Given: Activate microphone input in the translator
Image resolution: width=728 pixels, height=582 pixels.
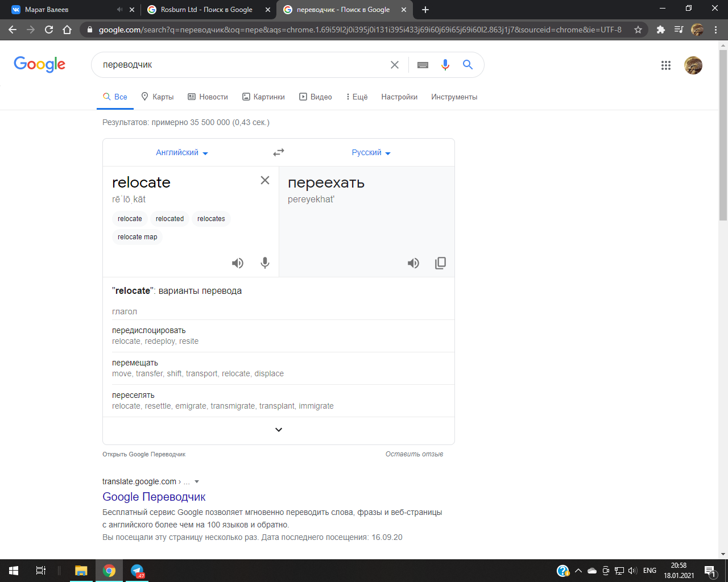Looking at the screenshot, I should click(265, 263).
